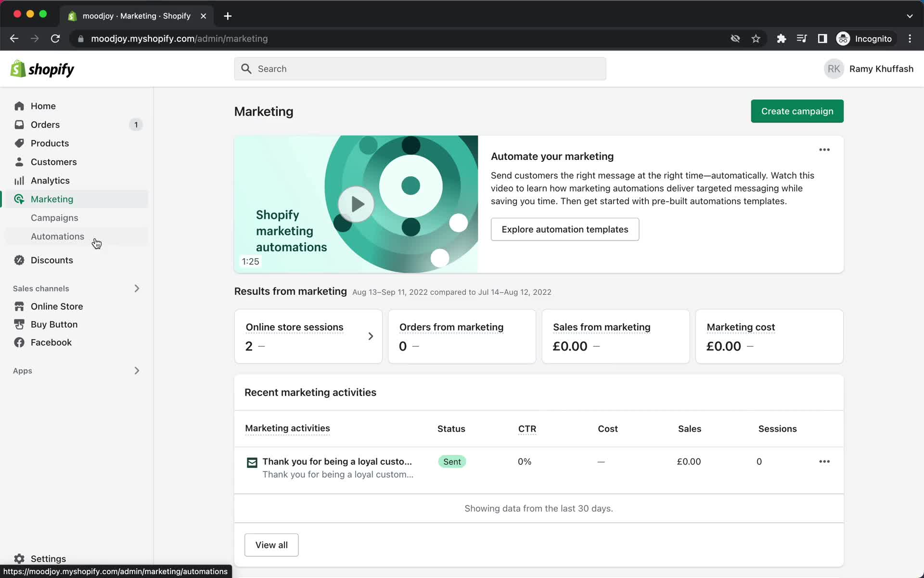Open the media control icon

pyautogui.click(x=802, y=39)
